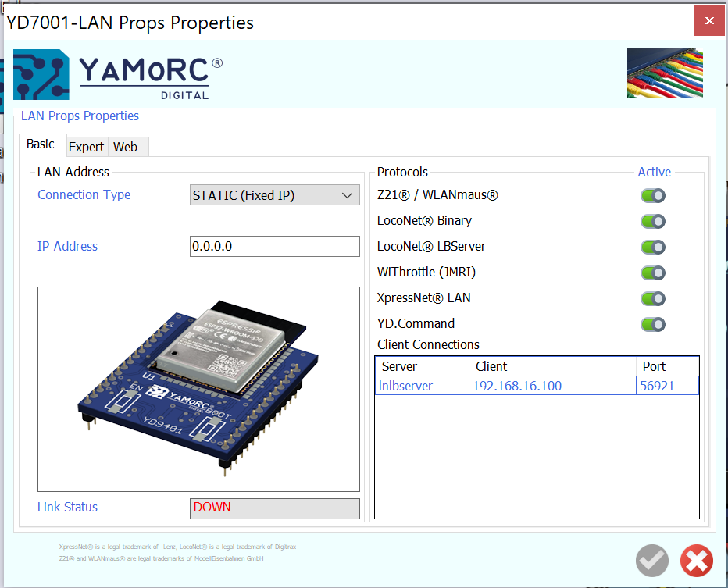Toggle the XpressNet LAN switch

[653, 299]
